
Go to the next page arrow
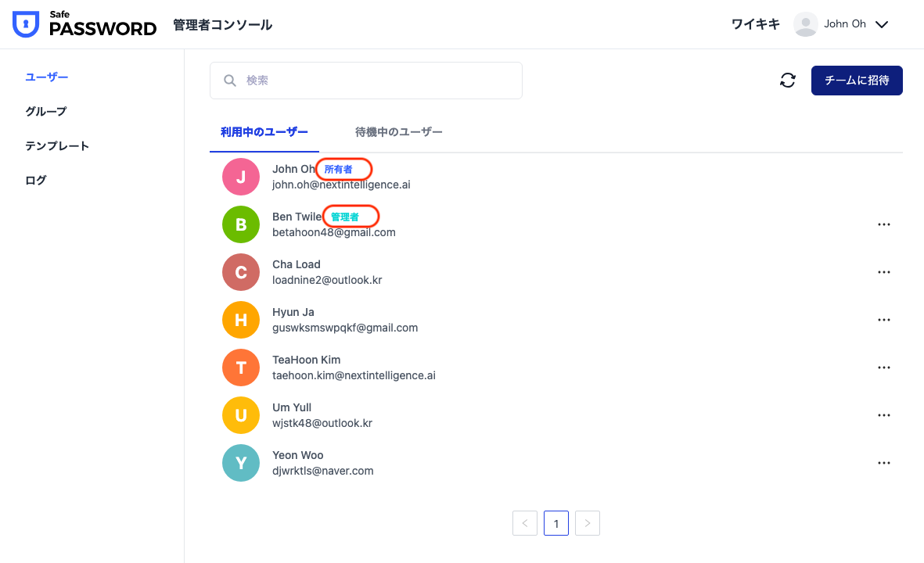(x=588, y=523)
